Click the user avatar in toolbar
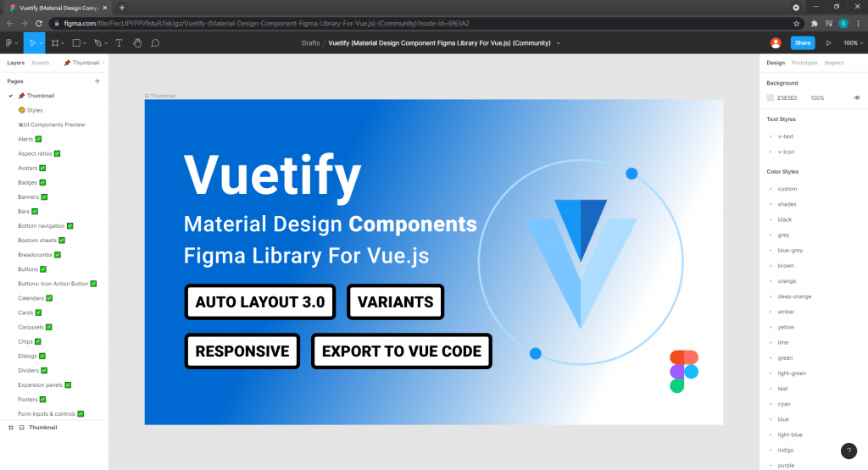This screenshot has width=868, height=470. pyautogui.click(x=776, y=42)
